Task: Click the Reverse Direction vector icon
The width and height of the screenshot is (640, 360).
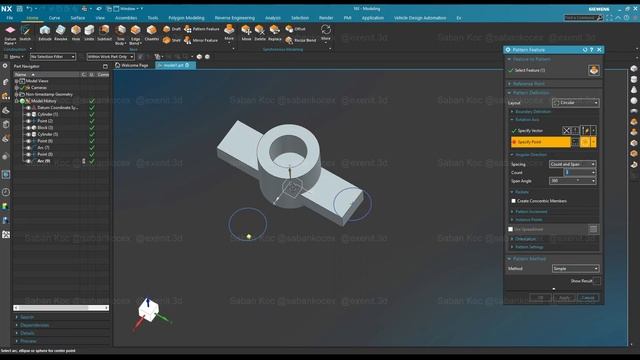Action: click(566, 131)
